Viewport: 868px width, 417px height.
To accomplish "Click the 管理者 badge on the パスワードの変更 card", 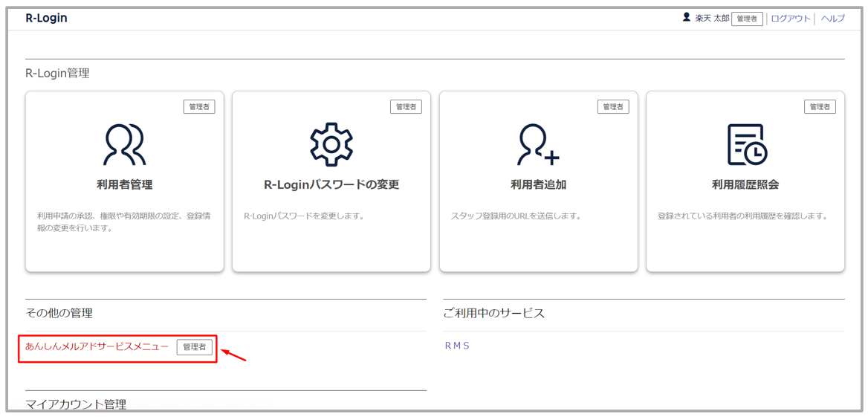I will [406, 107].
